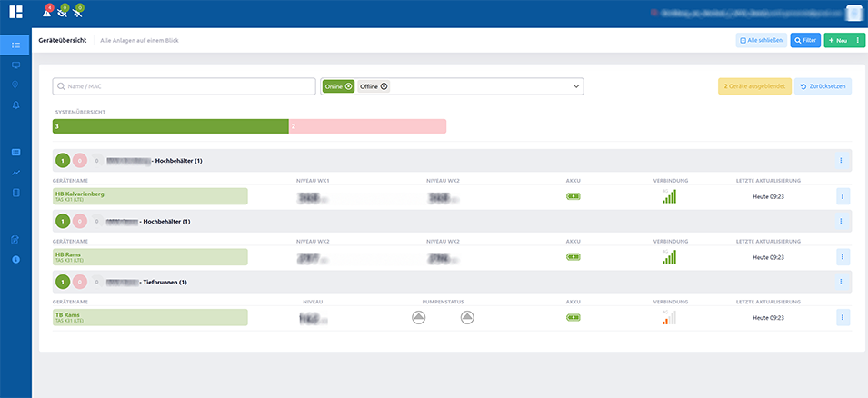Remove the Online filter tag
This screenshot has width=868, height=398.
[348, 86]
